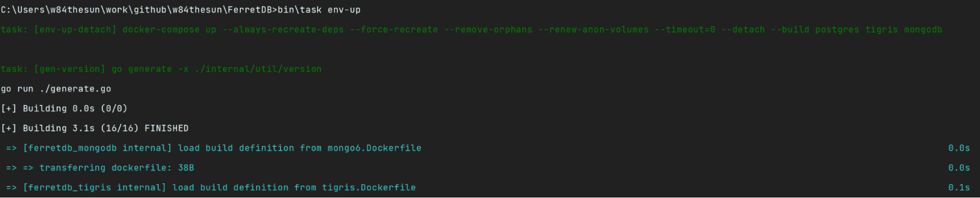Click the 'go run ./generate.go' line

pos(56,89)
